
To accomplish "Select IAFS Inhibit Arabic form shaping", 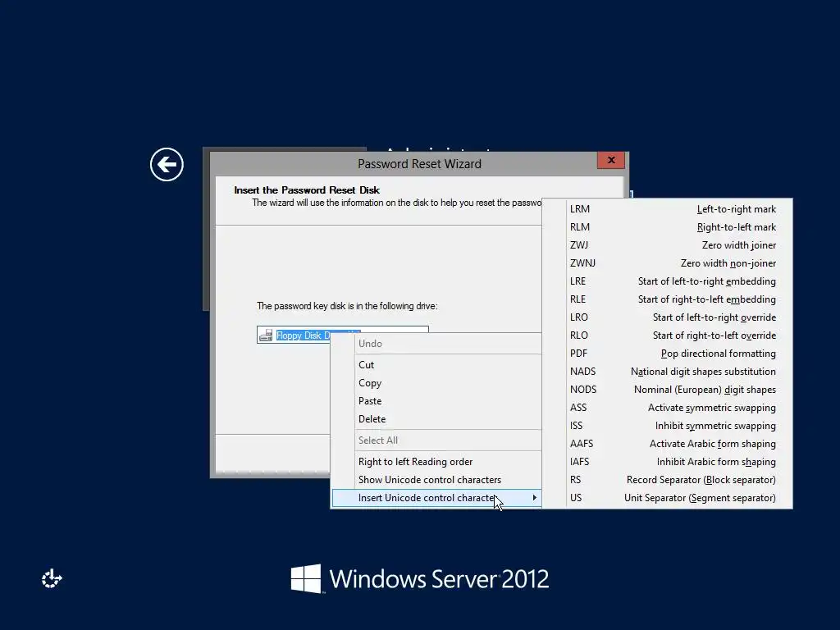I will (668, 462).
